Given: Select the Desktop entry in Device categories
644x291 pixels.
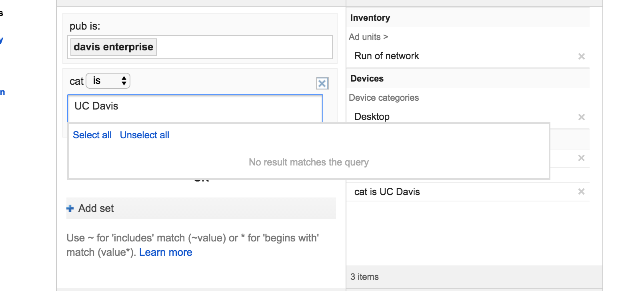Looking at the screenshot, I should (372, 116).
